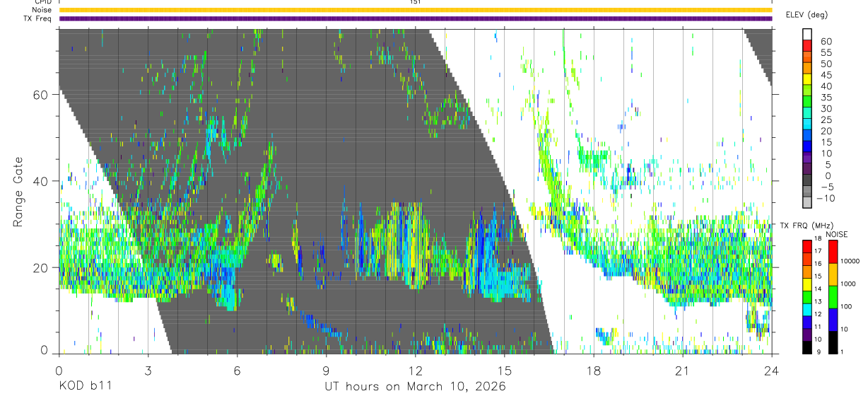
Task: Click the '100' label on the NOISE bar
Action: pyautogui.click(x=847, y=306)
